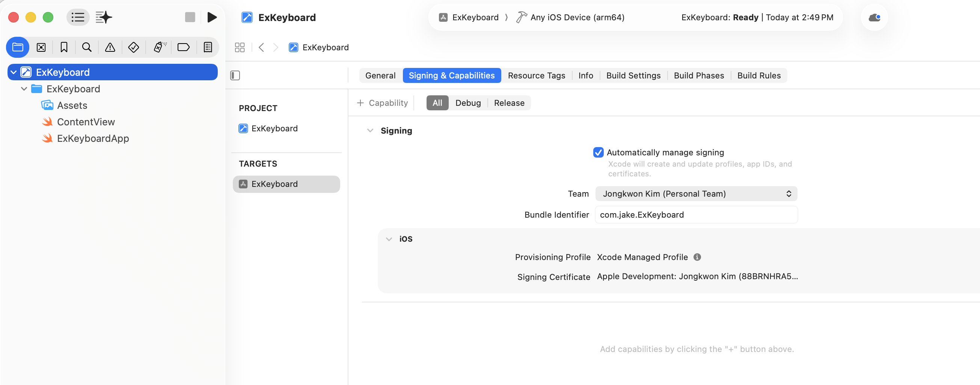Click the info icon beside Xcode Managed Profile

click(697, 257)
